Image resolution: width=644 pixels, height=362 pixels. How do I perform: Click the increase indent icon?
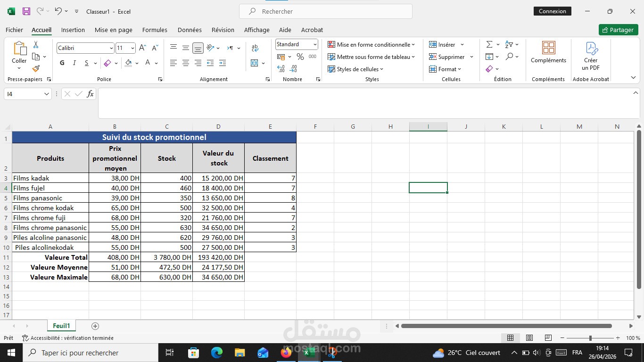[x=223, y=63]
